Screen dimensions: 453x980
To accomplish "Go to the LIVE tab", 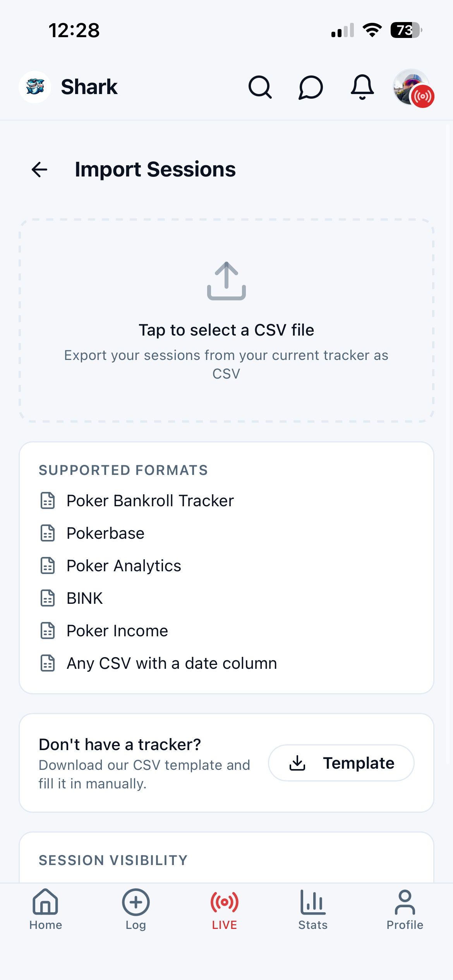I will tap(225, 910).
